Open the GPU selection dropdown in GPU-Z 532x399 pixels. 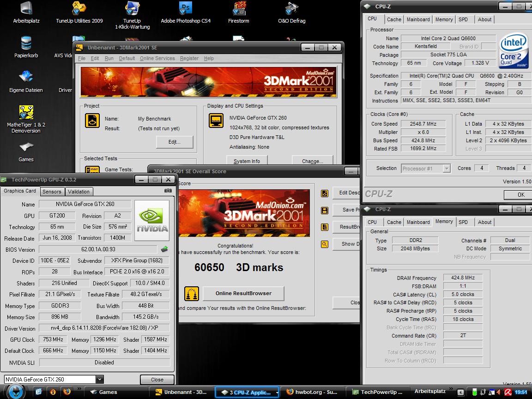click(x=99, y=379)
